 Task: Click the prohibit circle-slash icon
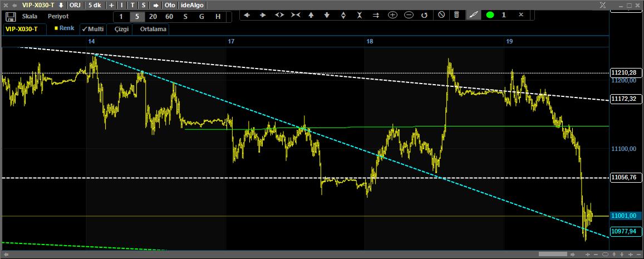pyautogui.click(x=441, y=15)
